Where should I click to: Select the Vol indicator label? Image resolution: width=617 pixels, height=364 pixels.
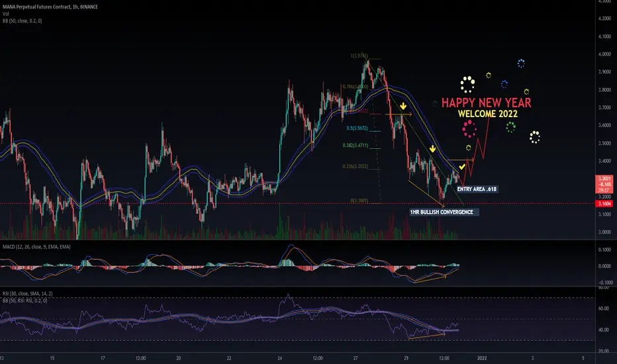click(5, 14)
